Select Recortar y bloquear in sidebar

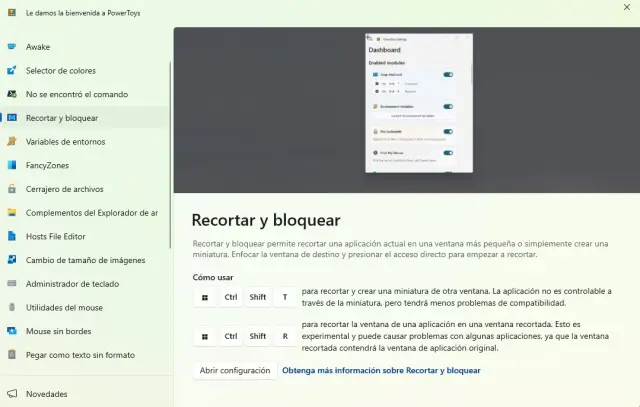pyautogui.click(x=62, y=118)
